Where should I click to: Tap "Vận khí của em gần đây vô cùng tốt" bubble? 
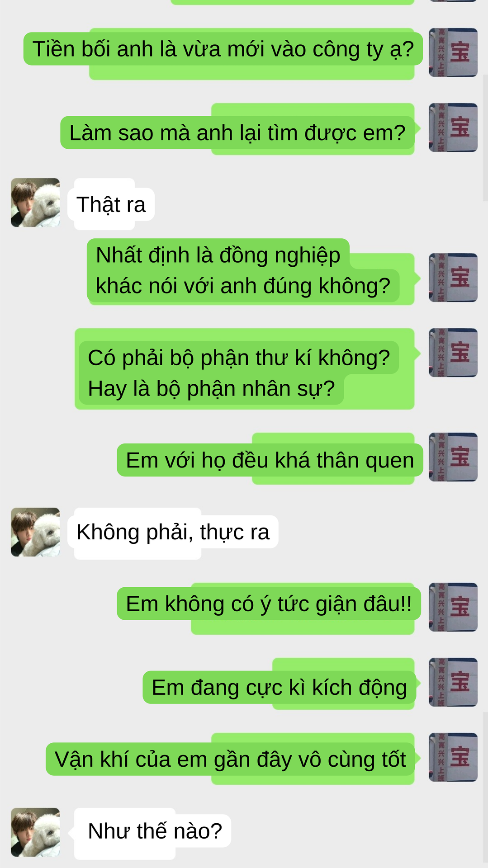(x=230, y=759)
